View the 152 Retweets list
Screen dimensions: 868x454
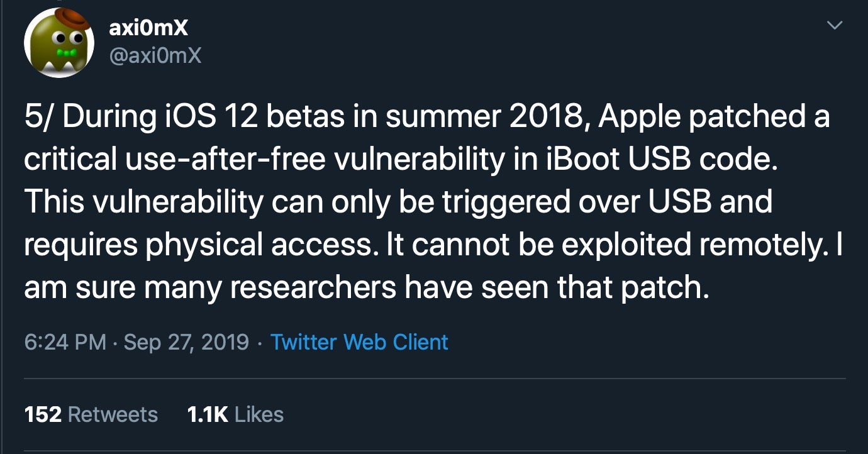(x=91, y=414)
